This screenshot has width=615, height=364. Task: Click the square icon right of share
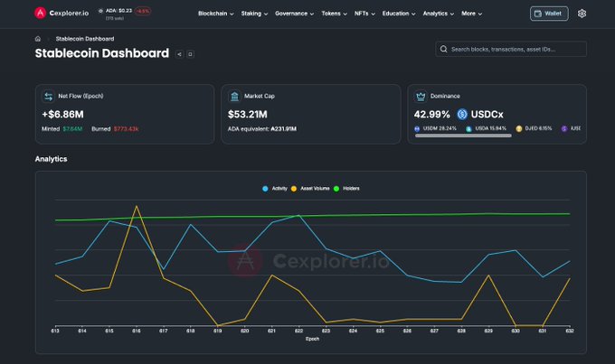tap(190, 54)
